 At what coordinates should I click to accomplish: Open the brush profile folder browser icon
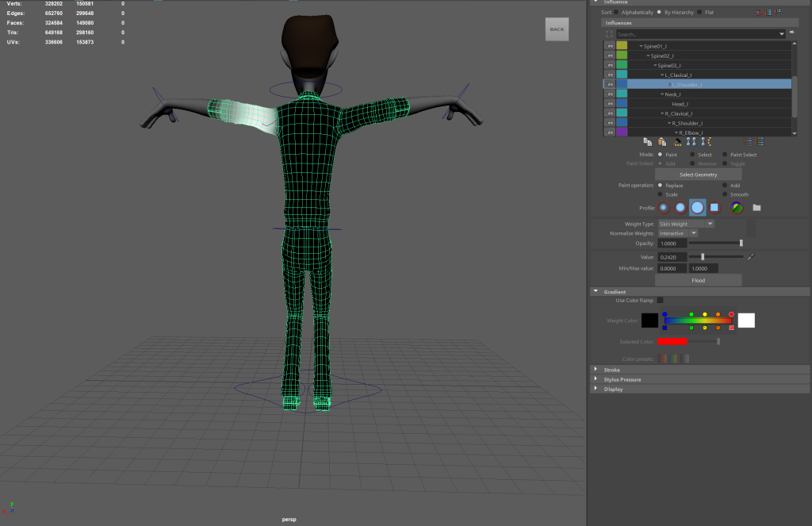(756, 208)
